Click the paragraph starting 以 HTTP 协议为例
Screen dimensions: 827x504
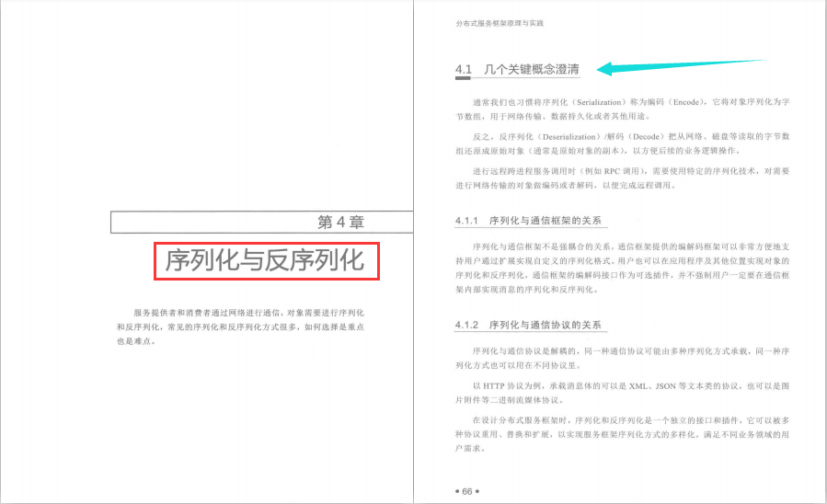click(x=623, y=393)
